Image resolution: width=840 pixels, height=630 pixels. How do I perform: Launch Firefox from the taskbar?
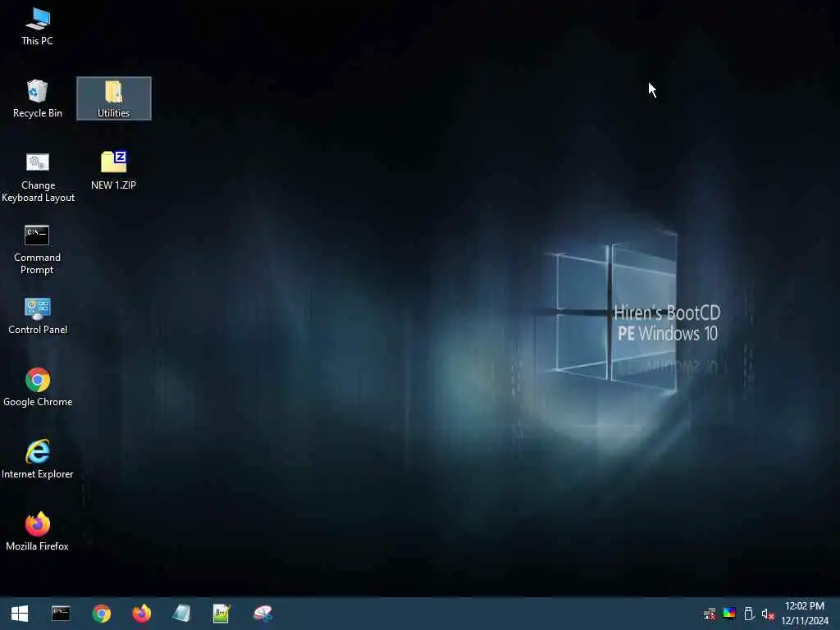click(x=141, y=614)
